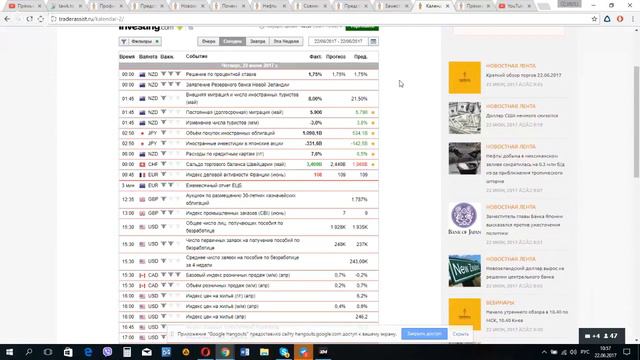Screen dimensions: 640x360
Task: Click the page vertical scrollbar thumb
Action: point(636,122)
